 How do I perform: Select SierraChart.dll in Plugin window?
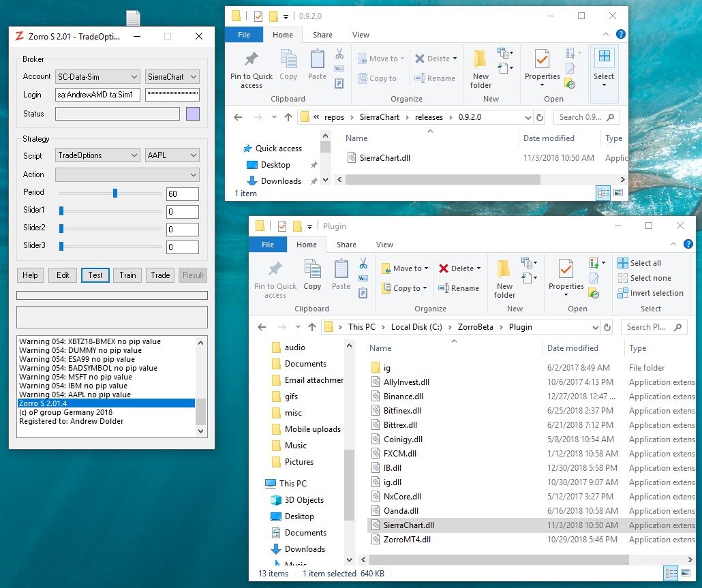tap(531, 525)
